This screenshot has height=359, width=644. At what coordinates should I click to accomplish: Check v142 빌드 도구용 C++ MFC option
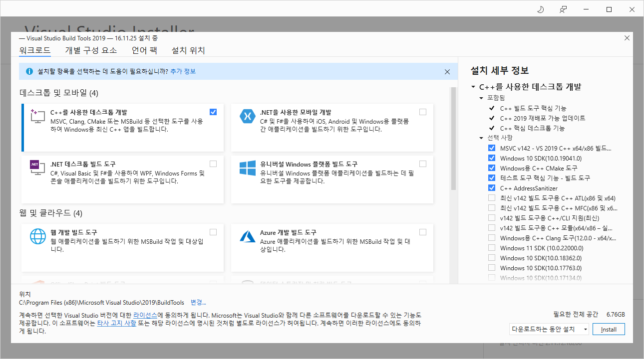pos(492,208)
